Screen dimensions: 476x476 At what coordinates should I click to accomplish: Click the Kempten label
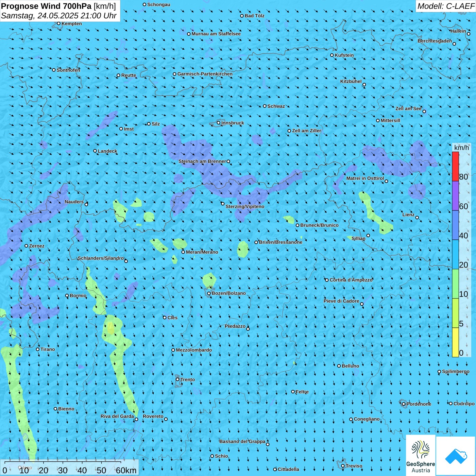tap(72, 23)
